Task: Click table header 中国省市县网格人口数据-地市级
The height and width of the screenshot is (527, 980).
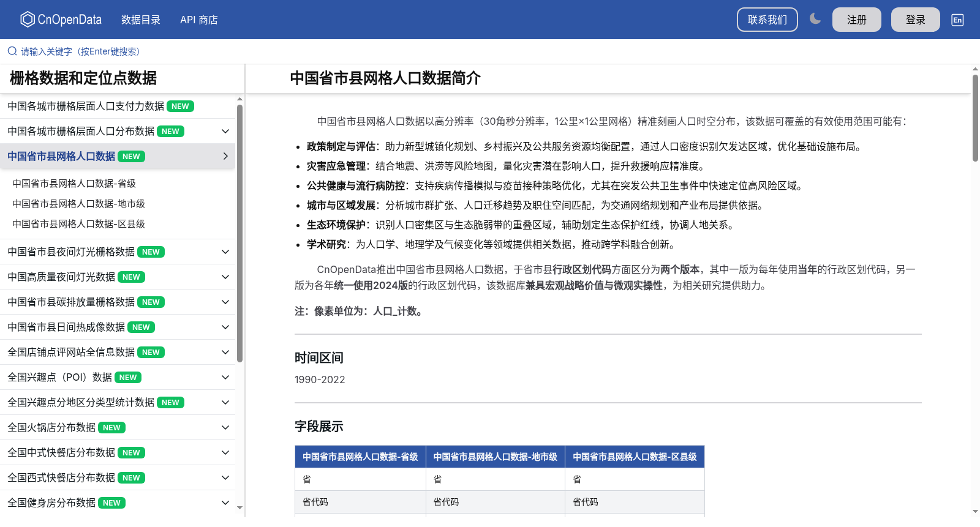Action: point(495,457)
